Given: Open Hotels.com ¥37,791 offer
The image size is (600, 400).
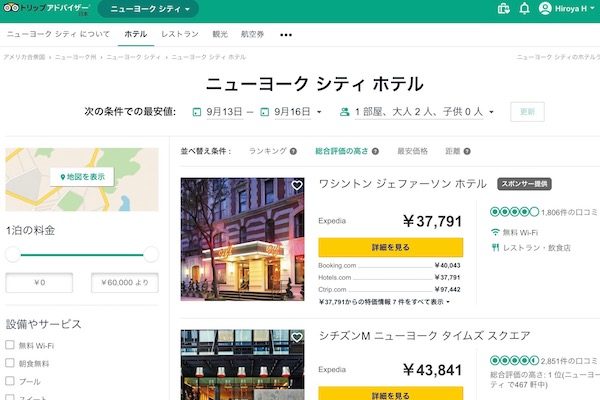Looking at the screenshot, I should 389,278.
